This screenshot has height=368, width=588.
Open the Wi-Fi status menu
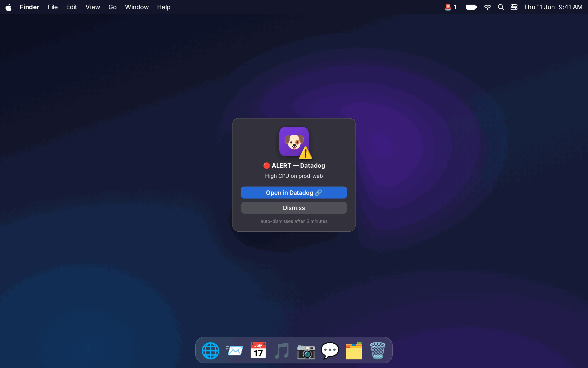click(487, 7)
